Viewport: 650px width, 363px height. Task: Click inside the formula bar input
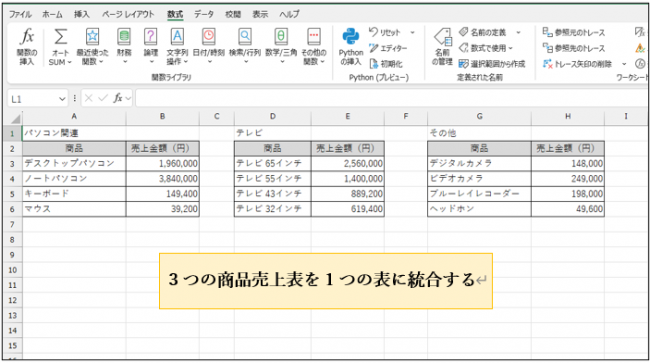point(391,98)
